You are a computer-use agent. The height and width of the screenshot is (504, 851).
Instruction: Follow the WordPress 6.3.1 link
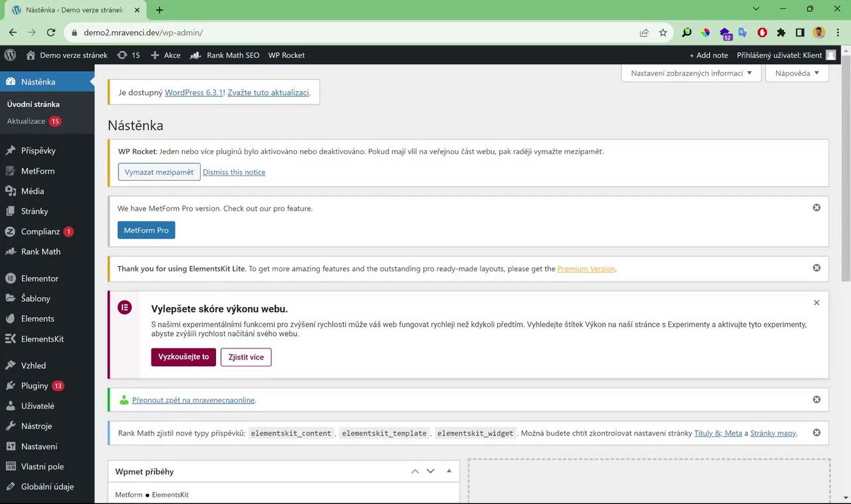click(x=194, y=92)
